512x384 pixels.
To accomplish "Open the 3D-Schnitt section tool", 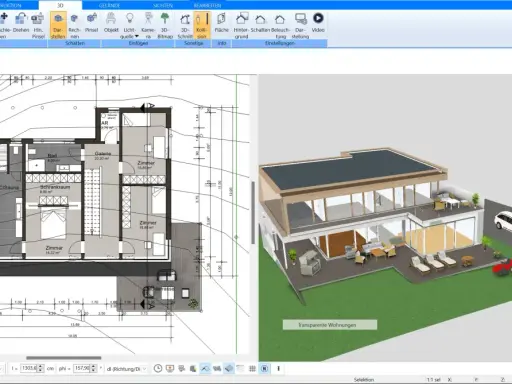I will [x=185, y=25].
